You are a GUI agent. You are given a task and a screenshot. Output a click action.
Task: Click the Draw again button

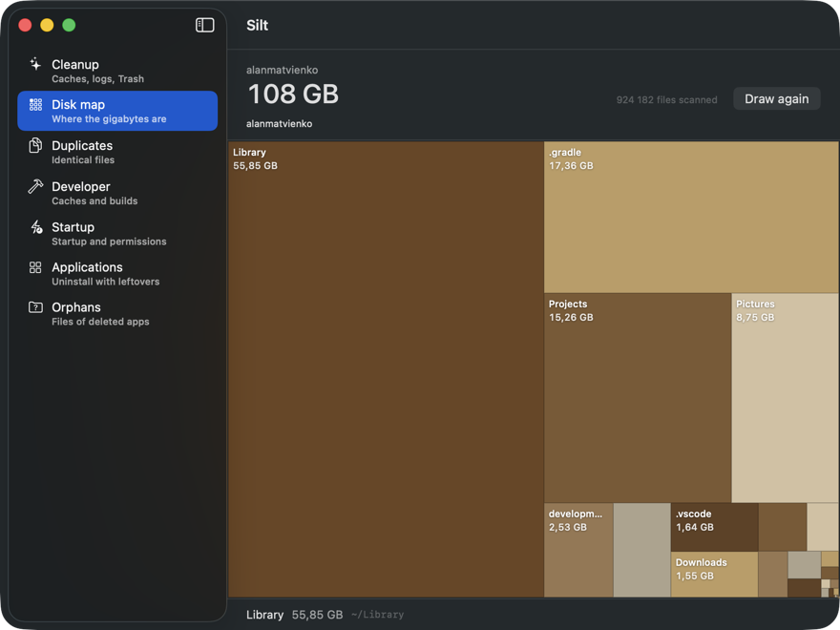[776, 98]
